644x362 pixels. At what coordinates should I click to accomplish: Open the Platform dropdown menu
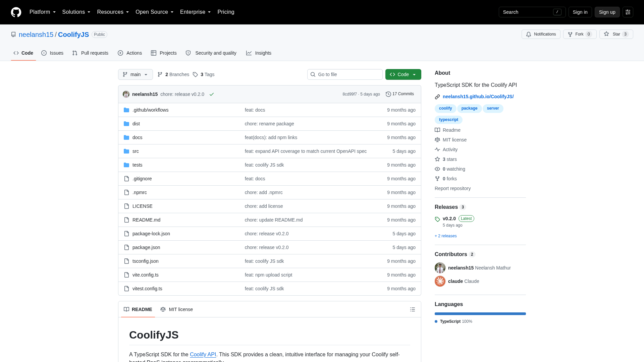coord(43,12)
